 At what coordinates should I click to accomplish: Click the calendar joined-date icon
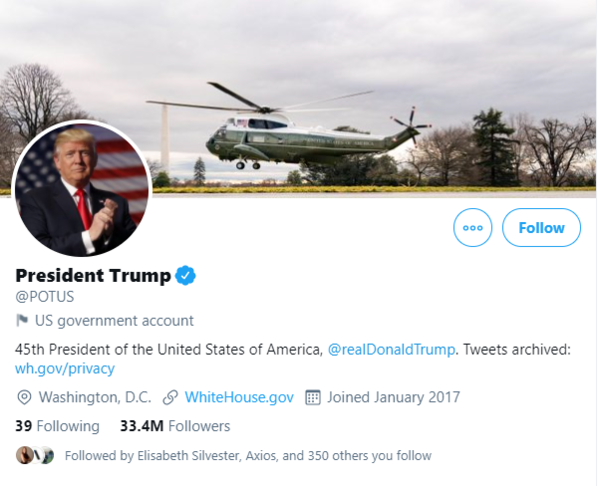[313, 398]
